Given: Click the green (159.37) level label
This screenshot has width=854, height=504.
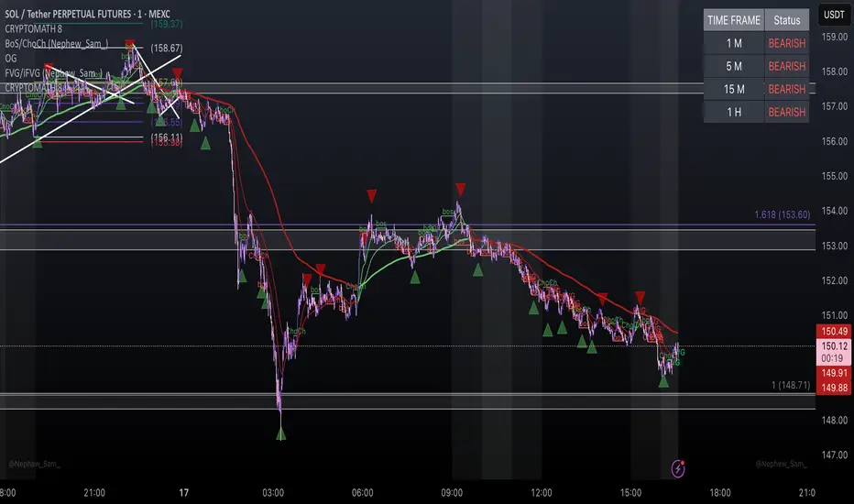Looking at the screenshot, I should pyautogui.click(x=166, y=24).
